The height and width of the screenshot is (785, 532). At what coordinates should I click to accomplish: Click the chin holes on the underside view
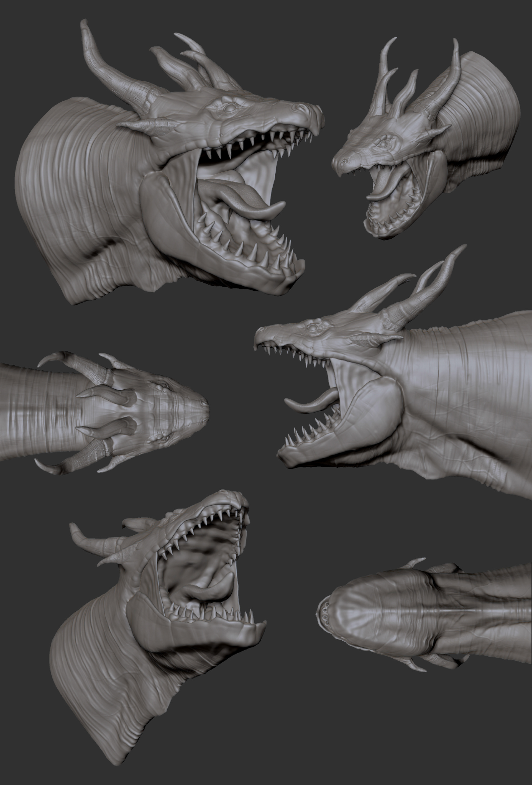(325, 613)
